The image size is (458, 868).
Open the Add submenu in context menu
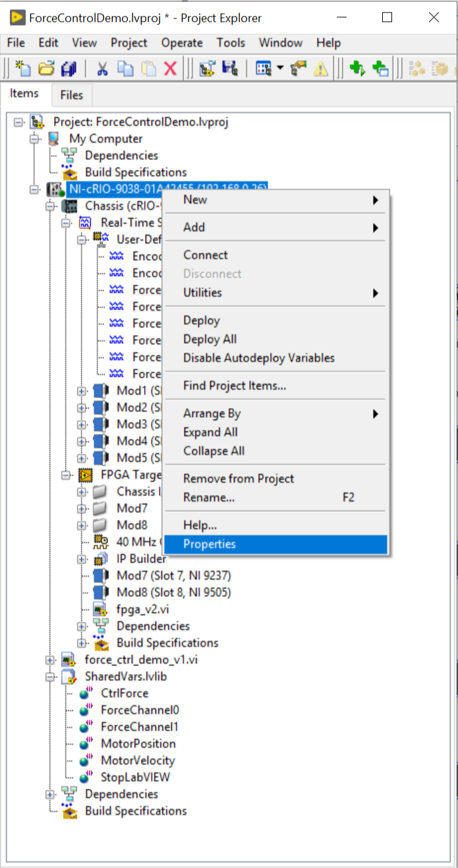coord(276,227)
